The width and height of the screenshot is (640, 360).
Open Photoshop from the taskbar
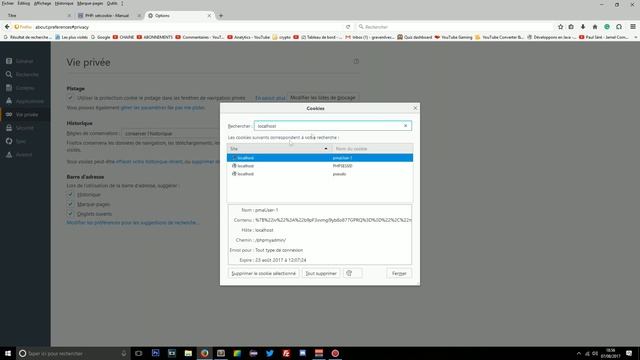(x=155, y=353)
